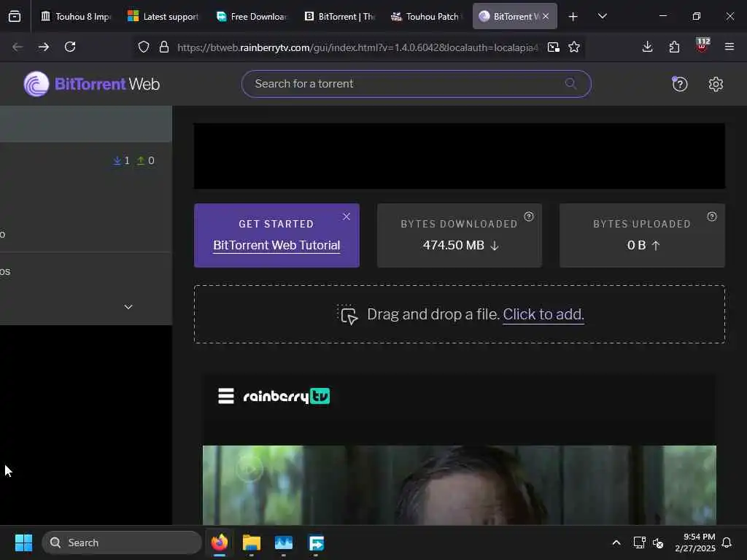Image resolution: width=747 pixels, height=560 pixels.
Task: Show hidden system tray icons
Action: [x=616, y=542]
